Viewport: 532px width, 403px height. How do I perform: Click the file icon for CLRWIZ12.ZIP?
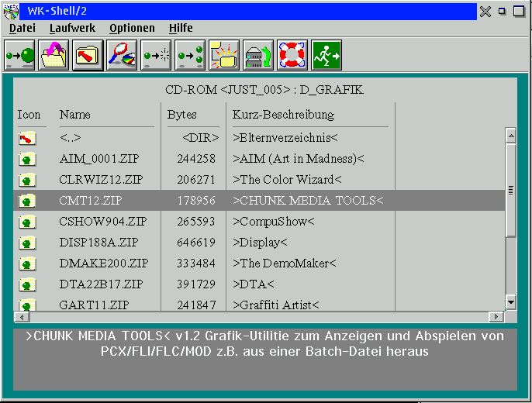tap(27, 180)
